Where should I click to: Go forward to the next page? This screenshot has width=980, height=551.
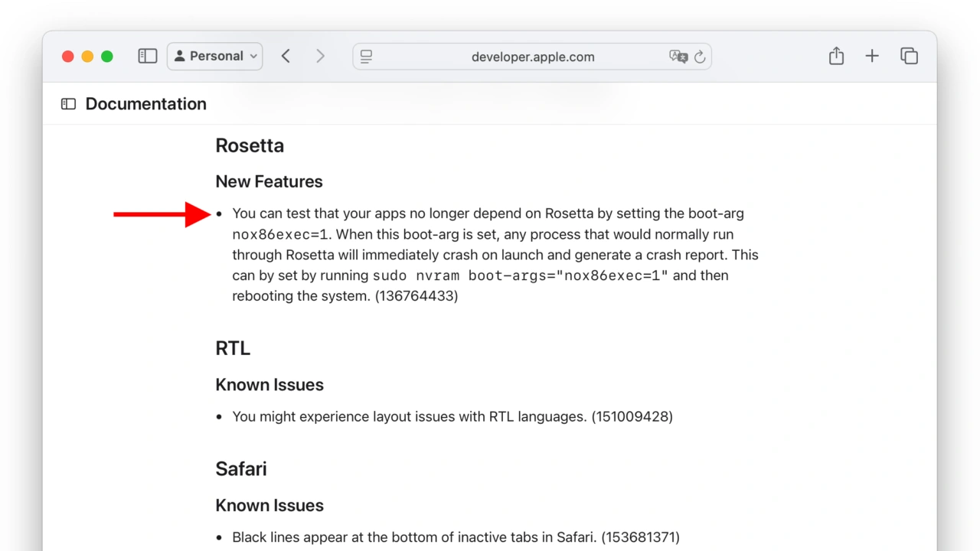click(320, 56)
